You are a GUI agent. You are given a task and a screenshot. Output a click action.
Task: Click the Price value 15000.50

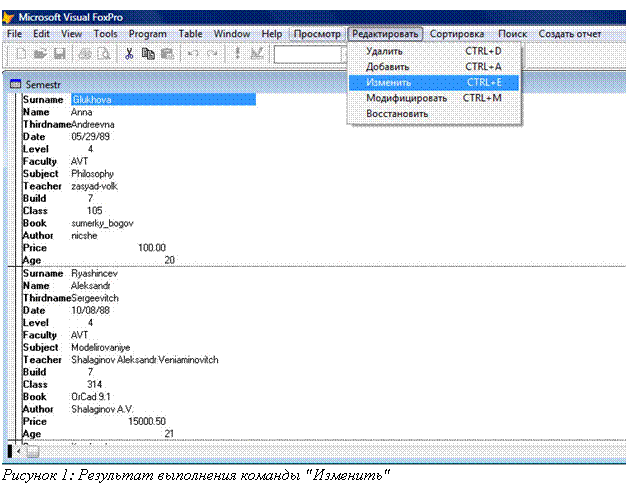[147, 422]
